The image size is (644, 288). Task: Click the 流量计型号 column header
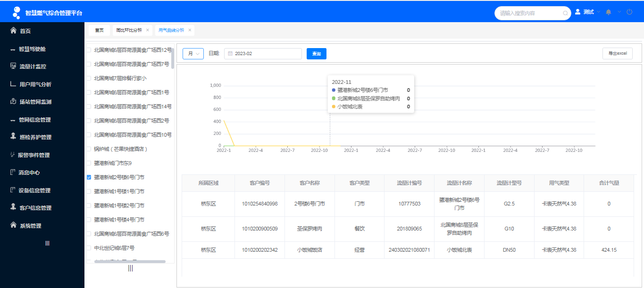[509, 183]
